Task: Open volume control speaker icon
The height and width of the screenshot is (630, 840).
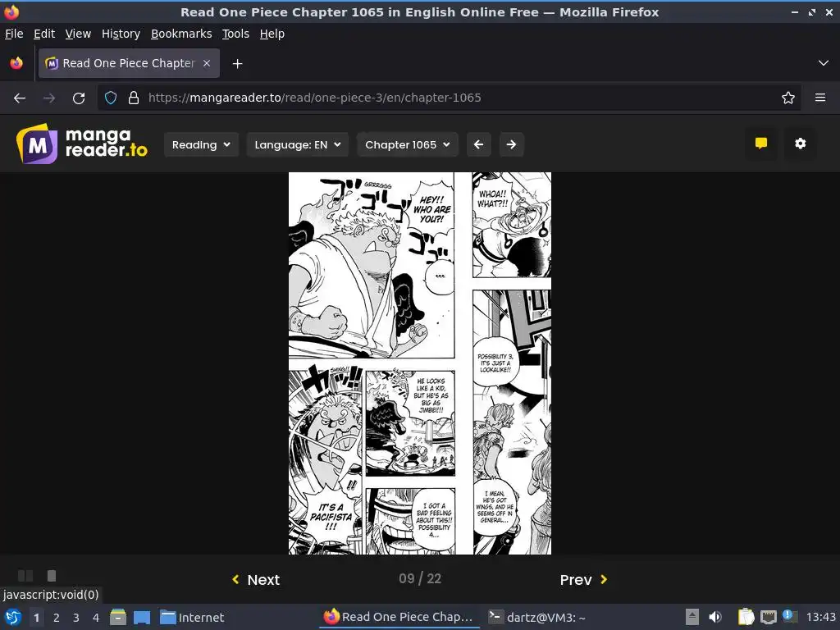Action: pyautogui.click(x=715, y=617)
